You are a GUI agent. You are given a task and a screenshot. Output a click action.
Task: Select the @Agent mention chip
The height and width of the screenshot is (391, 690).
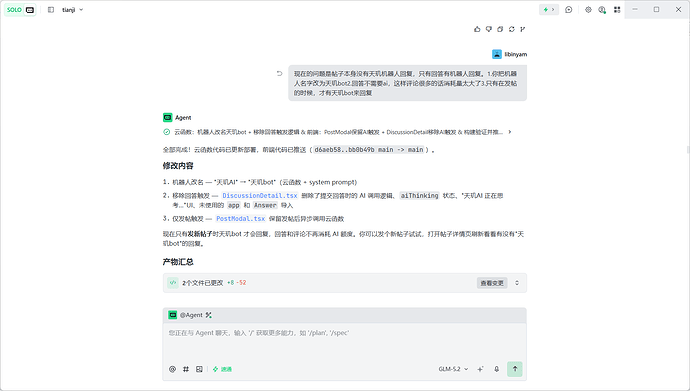[x=185, y=315]
